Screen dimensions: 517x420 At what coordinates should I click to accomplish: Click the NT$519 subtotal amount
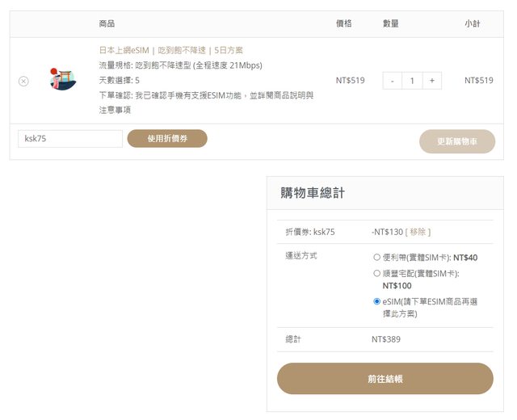[x=478, y=81]
